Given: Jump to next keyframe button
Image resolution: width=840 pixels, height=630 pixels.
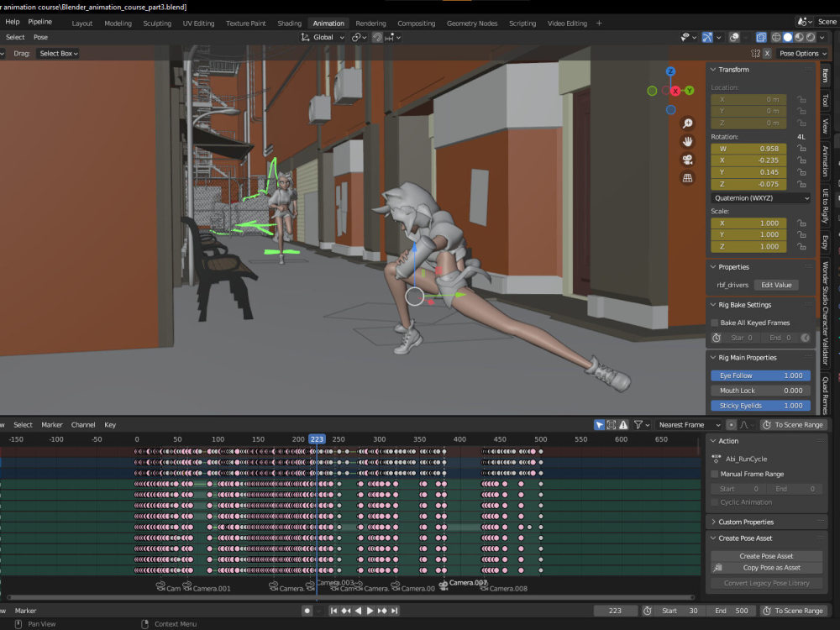Looking at the screenshot, I should click(382, 611).
